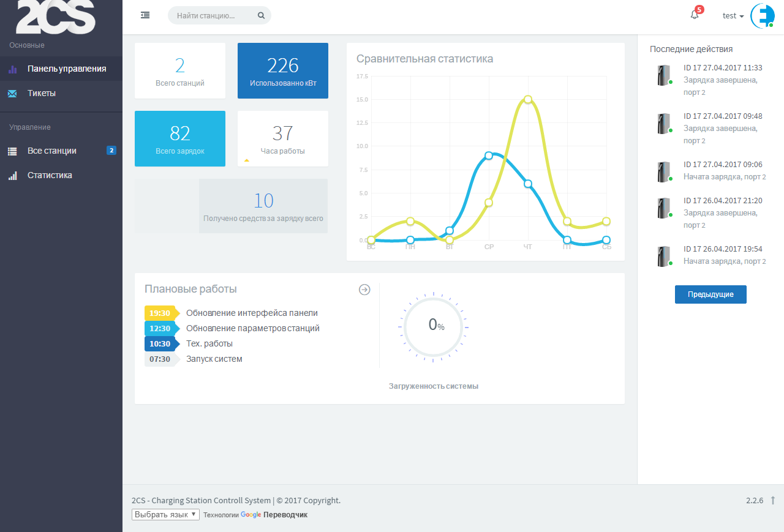Viewport: 784px width, 532px height.
Task: Click the Получено средств за зарядку всего card
Action: pos(263,206)
